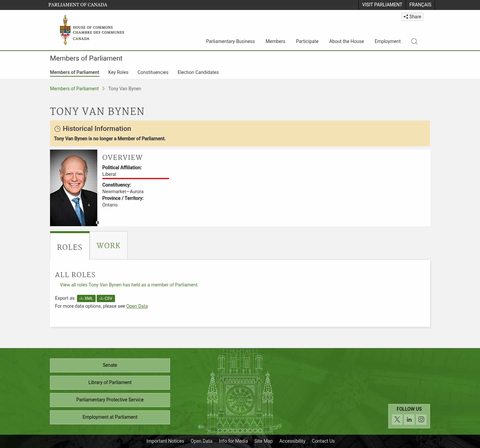Open Parliamentary Protective Service footer button
The height and width of the screenshot is (448, 480).
tap(110, 400)
